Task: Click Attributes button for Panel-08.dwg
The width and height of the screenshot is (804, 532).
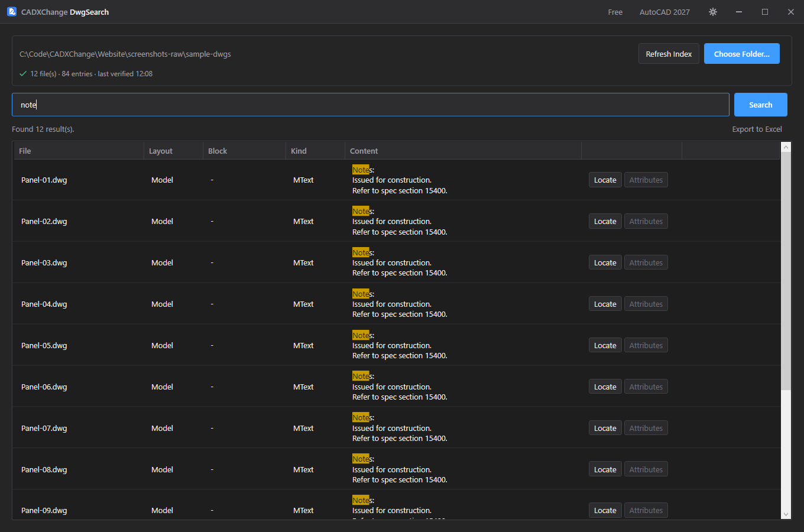Action: [646, 470]
